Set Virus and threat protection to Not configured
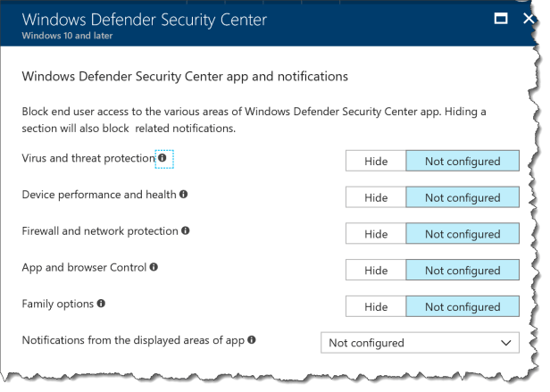The image size is (550, 392). (462, 161)
